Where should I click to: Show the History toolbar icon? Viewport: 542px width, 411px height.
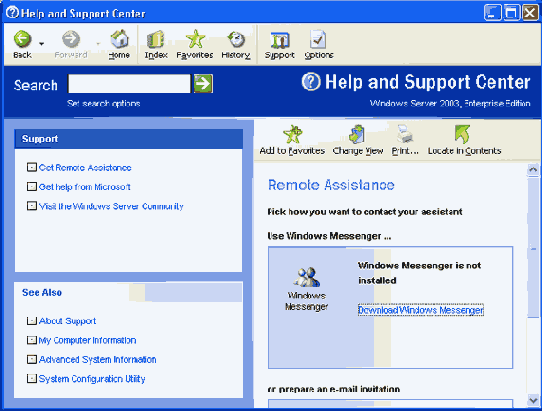click(236, 39)
